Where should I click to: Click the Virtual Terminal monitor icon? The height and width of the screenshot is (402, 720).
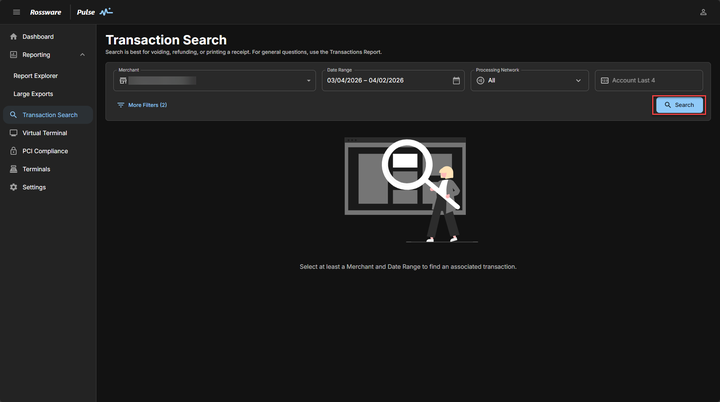(x=13, y=133)
